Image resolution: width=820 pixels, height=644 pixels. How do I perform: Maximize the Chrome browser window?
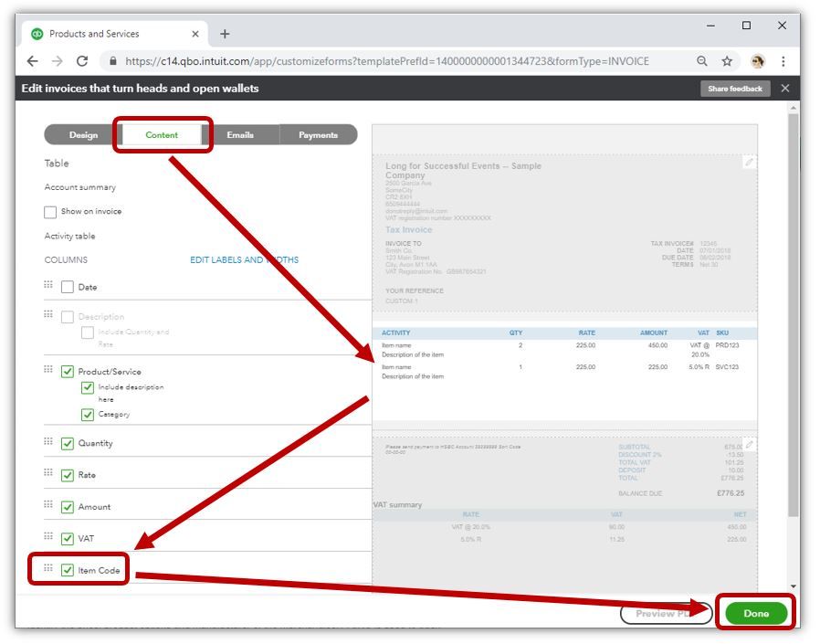746,25
